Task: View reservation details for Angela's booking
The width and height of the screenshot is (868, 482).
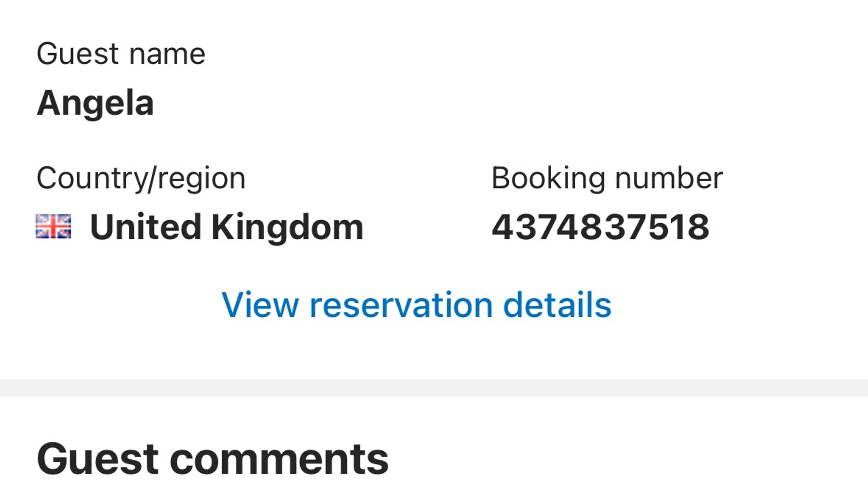Action: pos(416,305)
